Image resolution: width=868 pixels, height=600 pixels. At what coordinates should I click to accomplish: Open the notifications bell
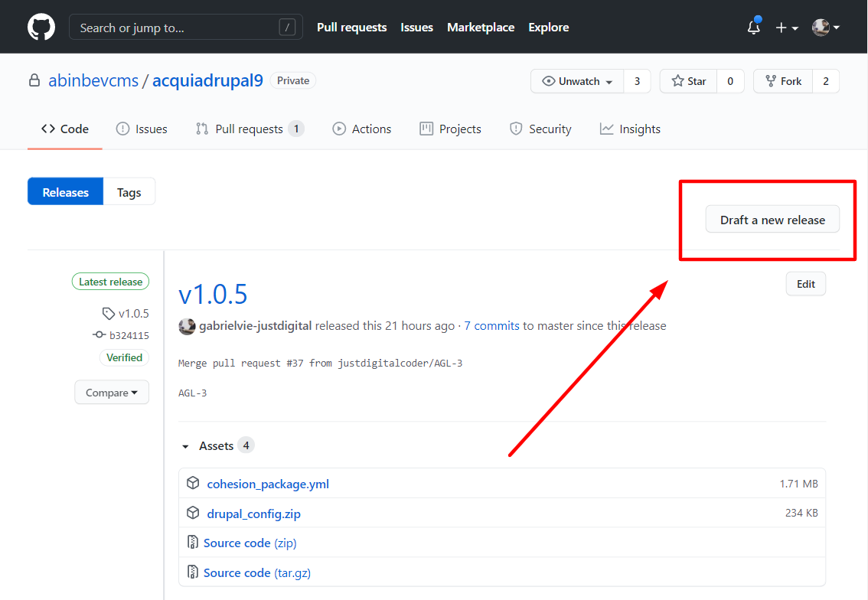coord(753,27)
